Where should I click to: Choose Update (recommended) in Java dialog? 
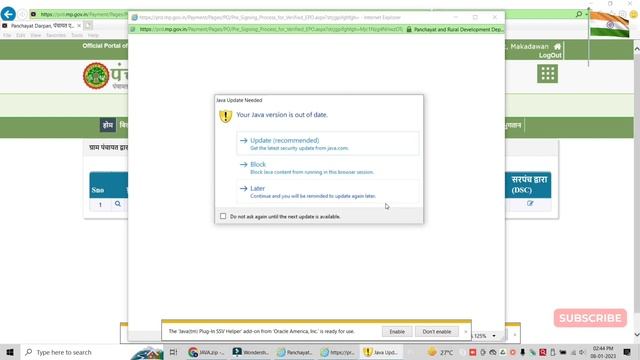click(327, 143)
